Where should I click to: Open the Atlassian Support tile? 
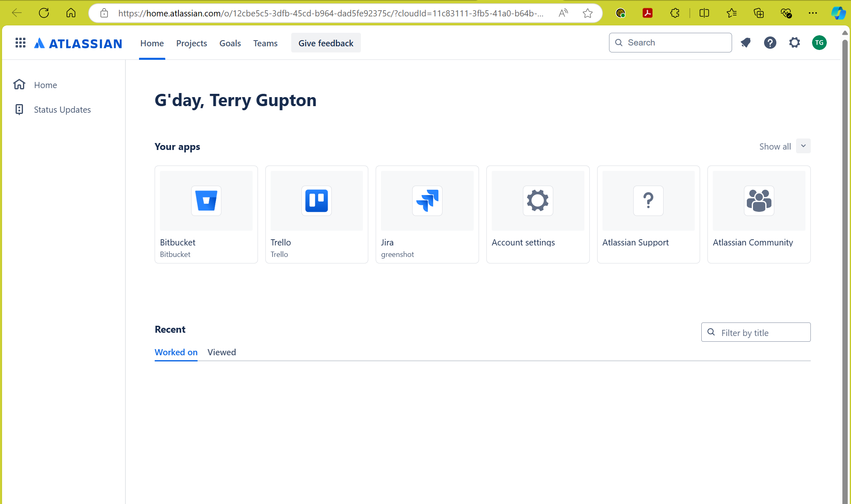pos(648,214)
